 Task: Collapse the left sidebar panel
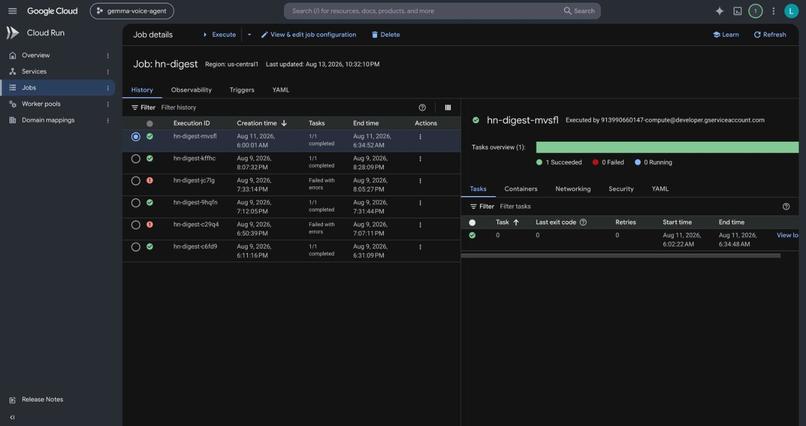[12, 417]
